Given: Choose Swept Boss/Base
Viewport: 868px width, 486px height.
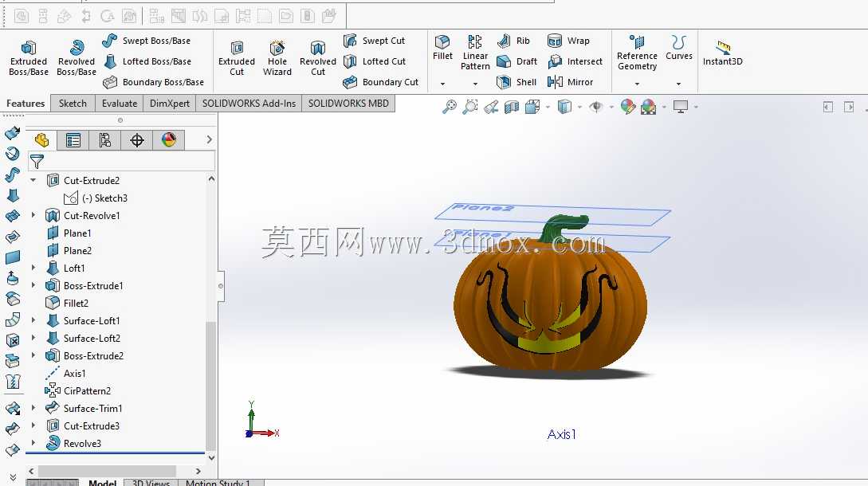Looking at the screenshot, I should 147,41.
